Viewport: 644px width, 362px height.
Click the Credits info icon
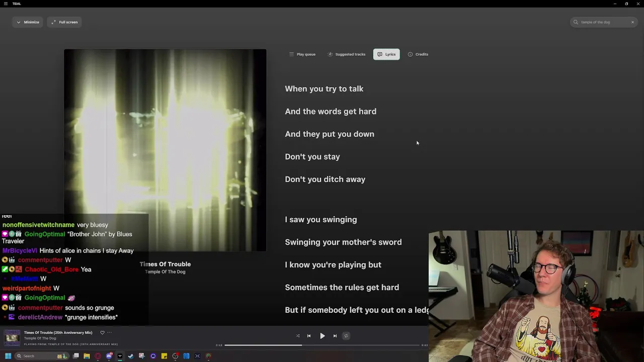(x=410, y=54)
